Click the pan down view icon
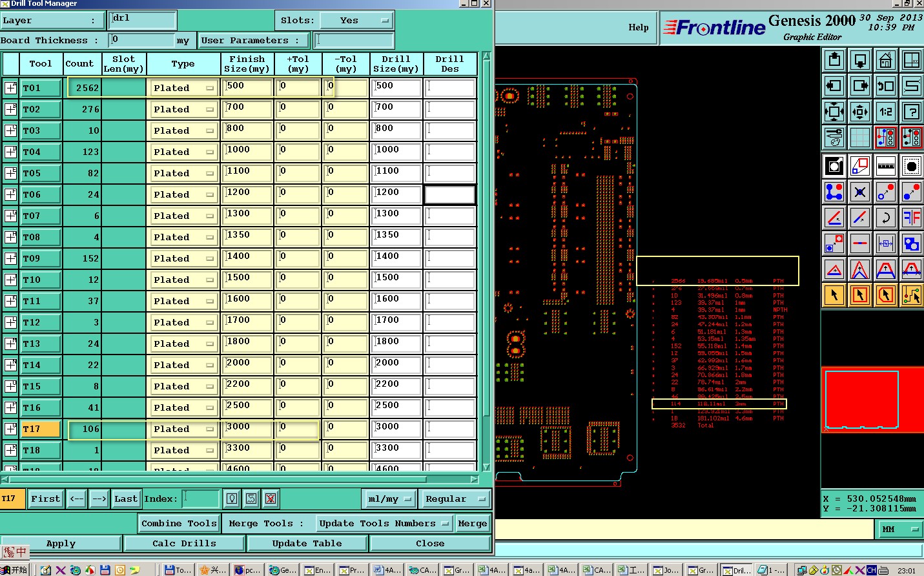This screenshot has height=576, width=924. pyautogui.click(x=860, y=61)
